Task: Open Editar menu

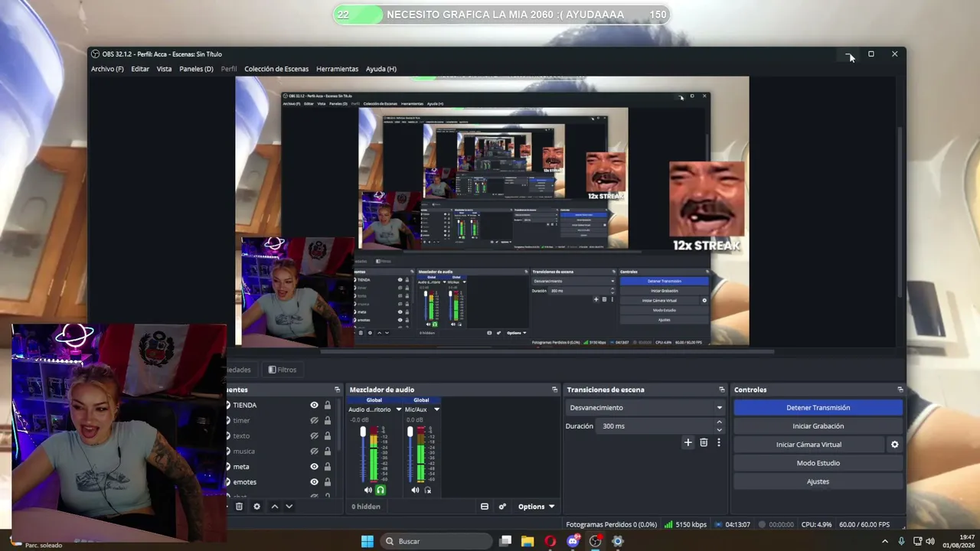Action: point(140,69)
